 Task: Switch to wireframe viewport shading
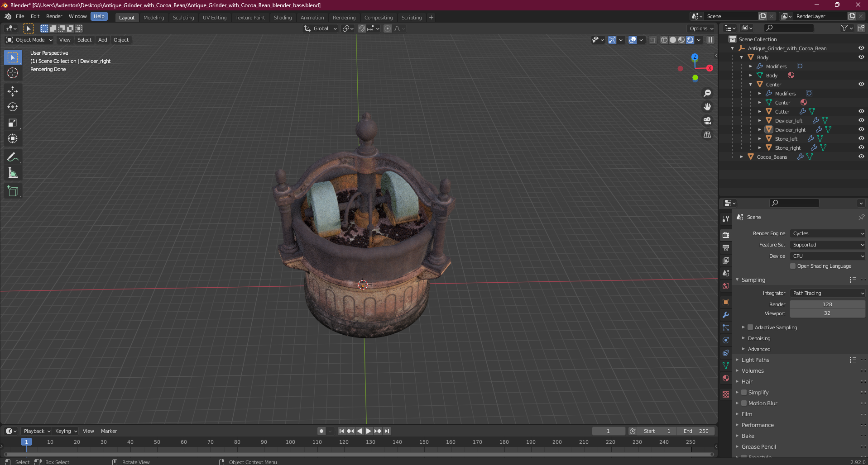coord(664,40)
